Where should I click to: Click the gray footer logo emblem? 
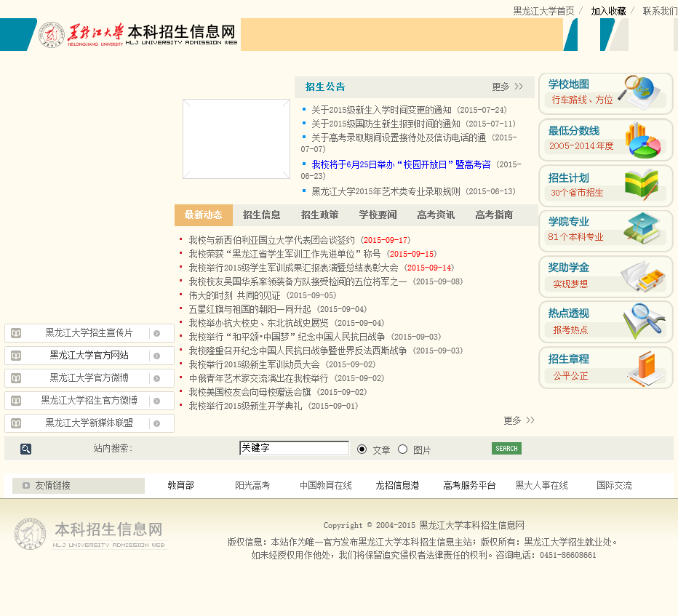pyautogui.click(x=30, y=533)
